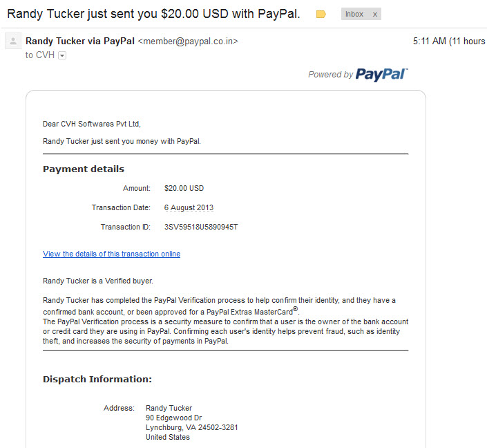The image size is (487, 448).
Task: Click the member@paypal.co.in email address
Action: 188,41
